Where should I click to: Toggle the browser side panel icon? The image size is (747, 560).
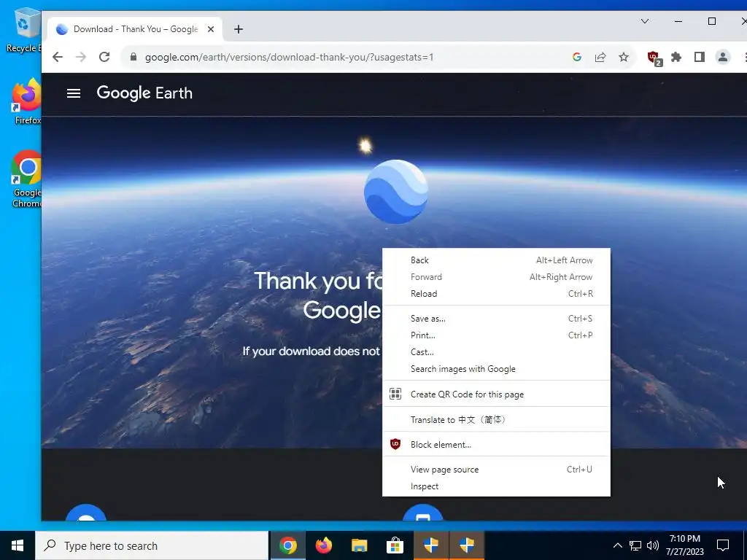(x=700, y=57)
